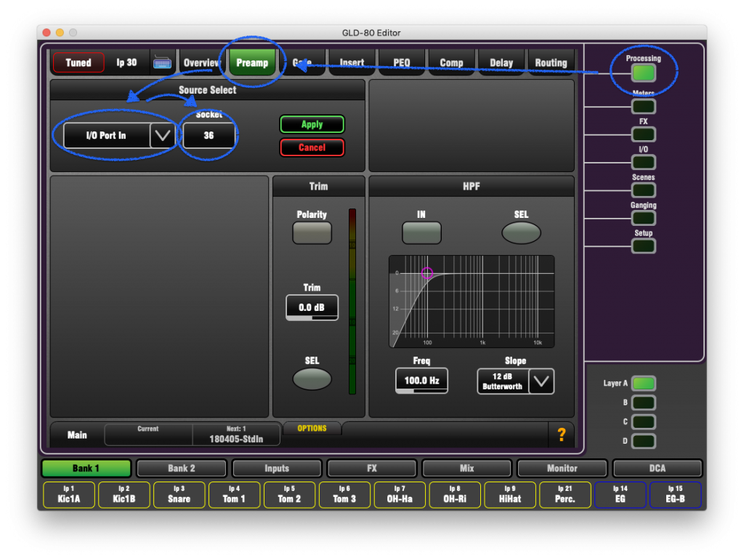
Task: Switch to the Preamp tab
Action: click(252, 62)
